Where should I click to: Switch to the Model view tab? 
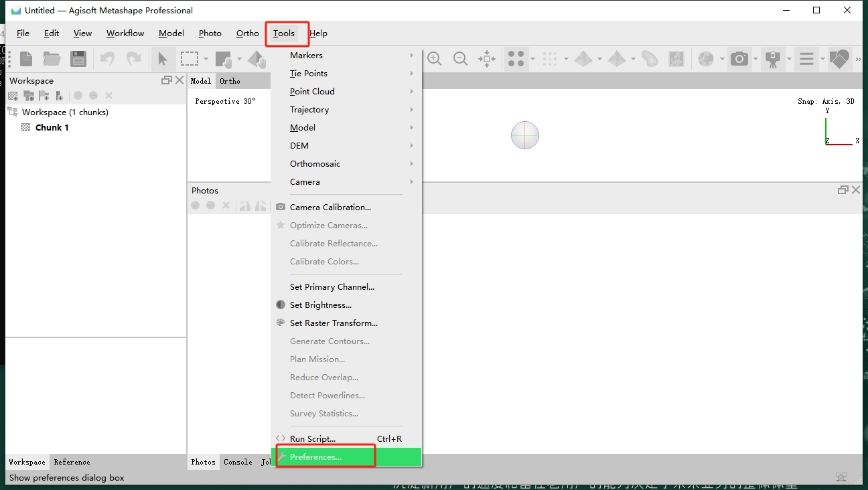coord(201,81)
